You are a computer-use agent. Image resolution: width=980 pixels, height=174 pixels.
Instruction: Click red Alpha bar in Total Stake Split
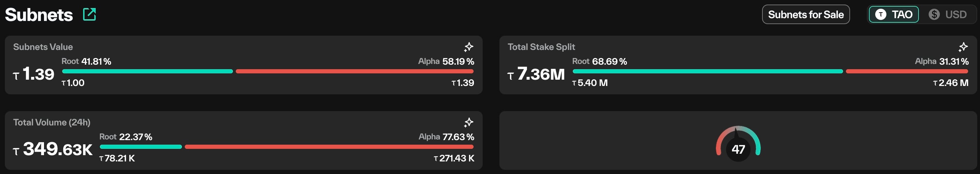click(907, 71)
